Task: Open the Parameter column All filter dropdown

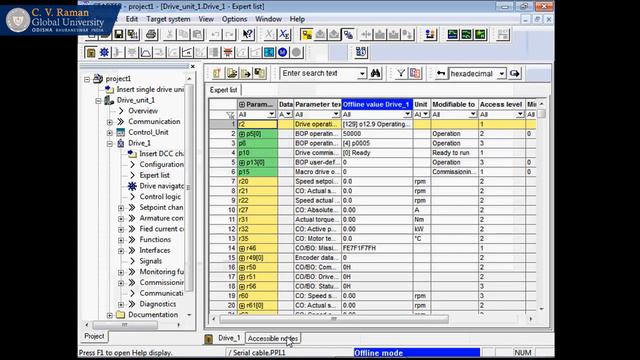Action: [271, 114]
